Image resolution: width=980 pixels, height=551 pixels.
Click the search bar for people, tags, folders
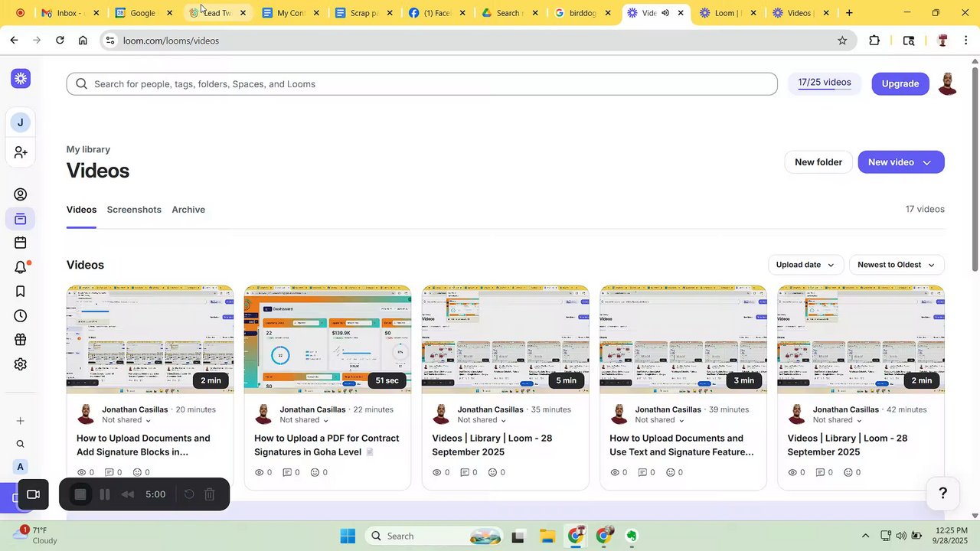point(422,84)
